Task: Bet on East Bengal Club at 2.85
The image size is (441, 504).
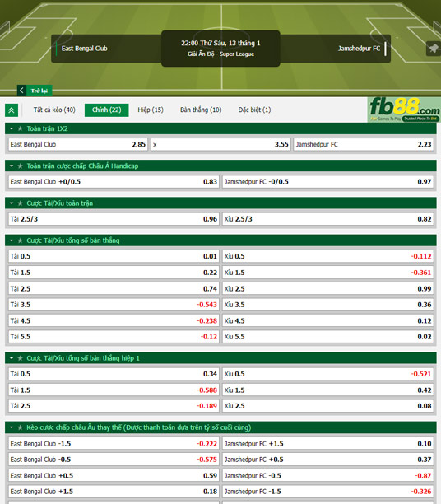Action: (x=78, y=144)
